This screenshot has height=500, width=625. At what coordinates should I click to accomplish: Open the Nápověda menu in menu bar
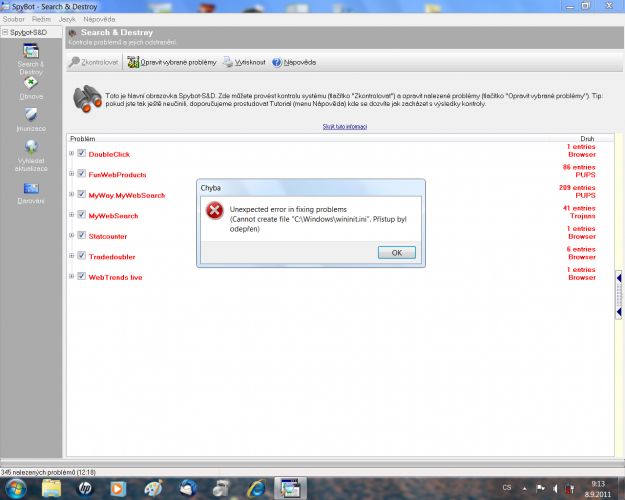click(x=99, y=19)
